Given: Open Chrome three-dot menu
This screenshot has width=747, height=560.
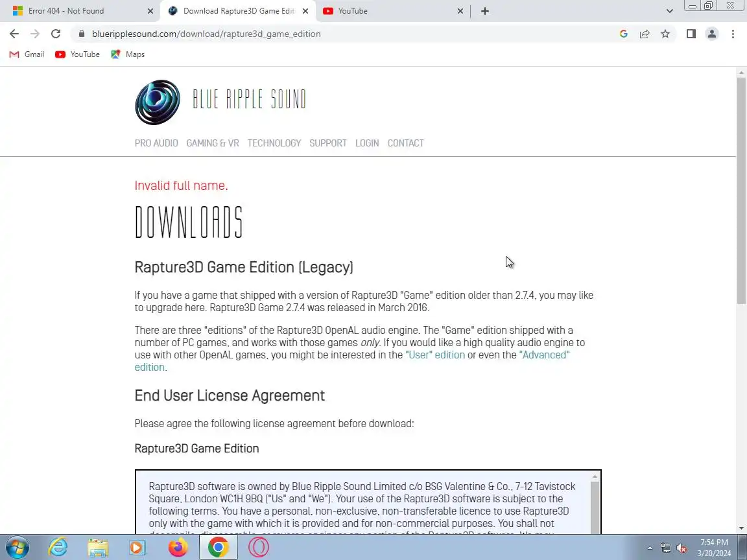Looking at the screenshot, I should (x=733, y=34).
